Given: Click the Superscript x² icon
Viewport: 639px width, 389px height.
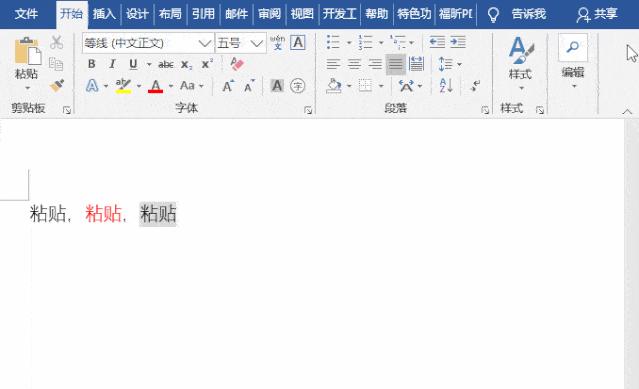Looking at the screenshot, I should pyautogui.click(x=207, y=64).
